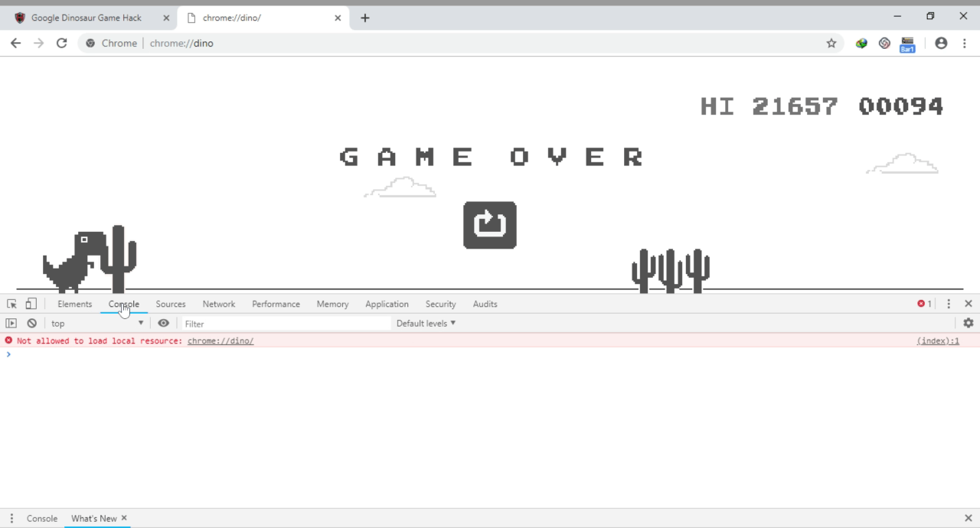The width and height of the screenshot is (980, 528).
Task: Open the Security panel
Action: click(x=440, y=304)
